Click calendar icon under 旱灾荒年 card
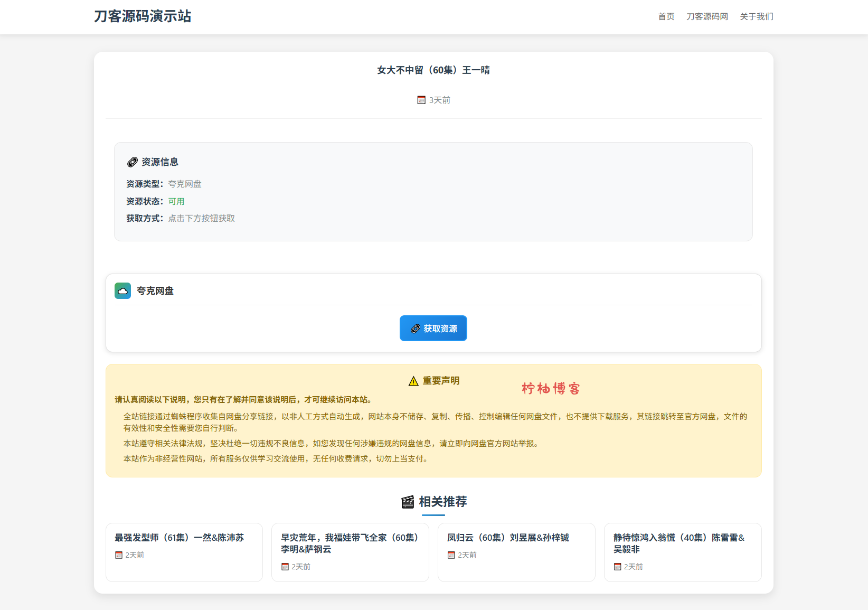 coord(285,567)
